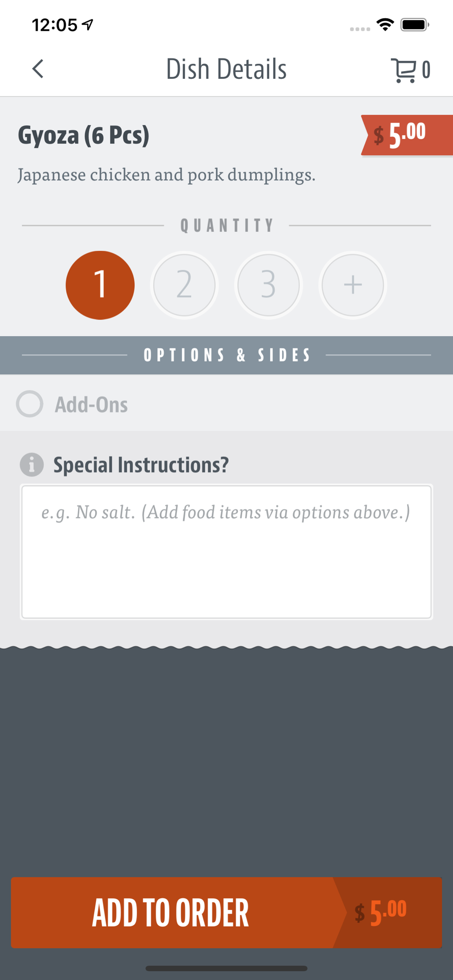Select quantity 3
Screen dimensions: 453x980
[268, 285]
